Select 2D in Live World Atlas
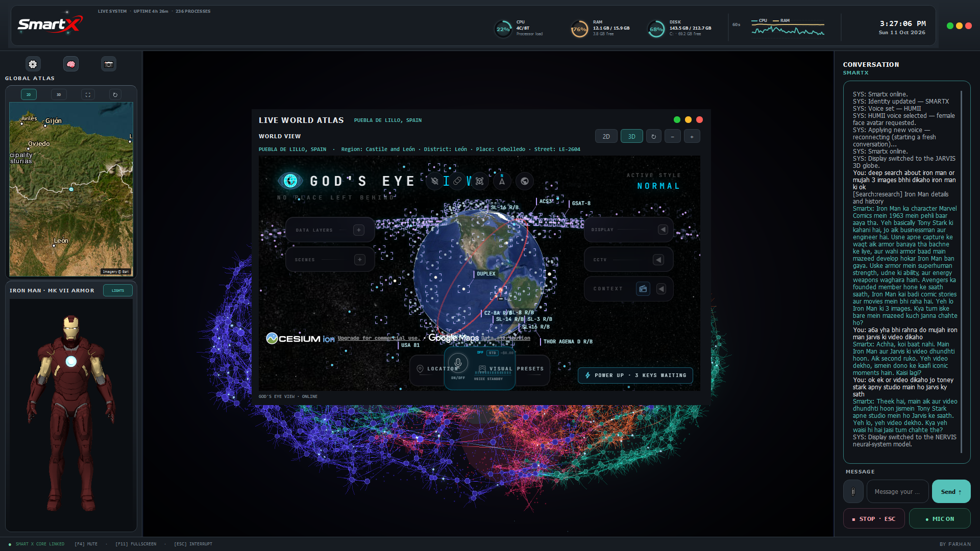Screen dimensions: 980x551 [x=606, y=136]
